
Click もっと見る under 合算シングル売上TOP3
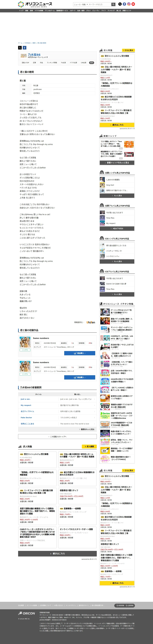coord(117,196)
